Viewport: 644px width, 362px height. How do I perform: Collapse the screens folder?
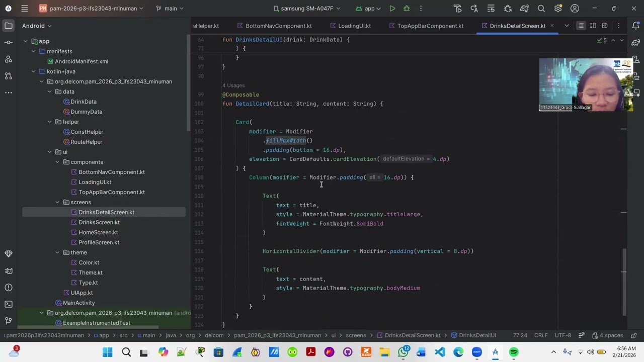pyautogui.click(x=57, y=202)
